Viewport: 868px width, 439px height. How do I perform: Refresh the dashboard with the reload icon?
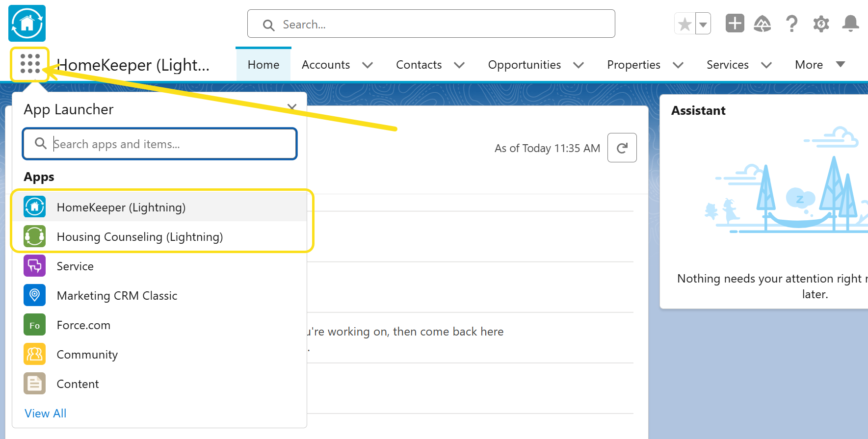[622, 148]
